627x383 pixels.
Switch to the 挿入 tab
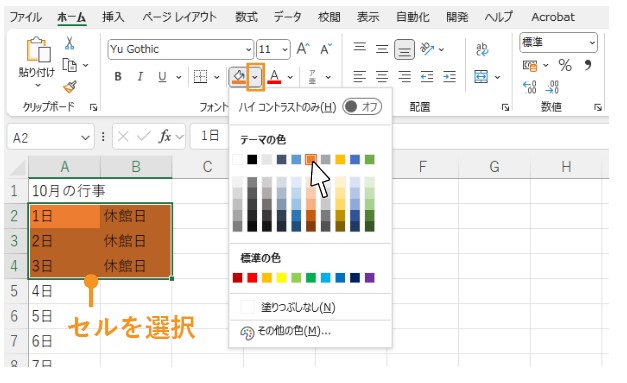113,17
